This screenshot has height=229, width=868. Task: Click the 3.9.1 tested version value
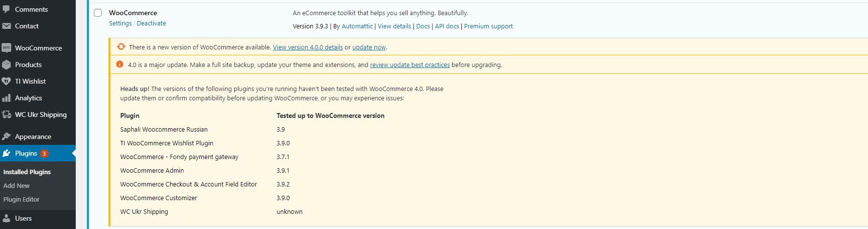coord(283,171)
